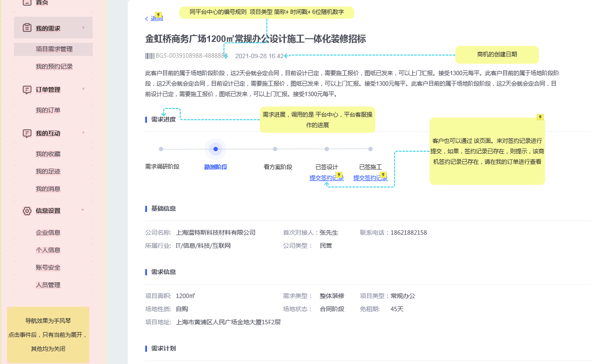Screen dimensions: 591x364
Task: Click the 我的互动 chat icon
Action: click(x=27, y=133)
